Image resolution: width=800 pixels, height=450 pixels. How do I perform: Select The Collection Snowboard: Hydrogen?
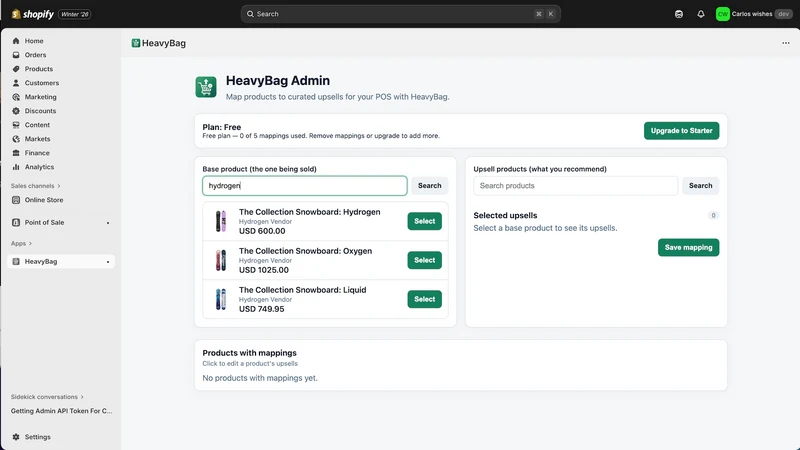pyautogui.click(x=424, y=221)
